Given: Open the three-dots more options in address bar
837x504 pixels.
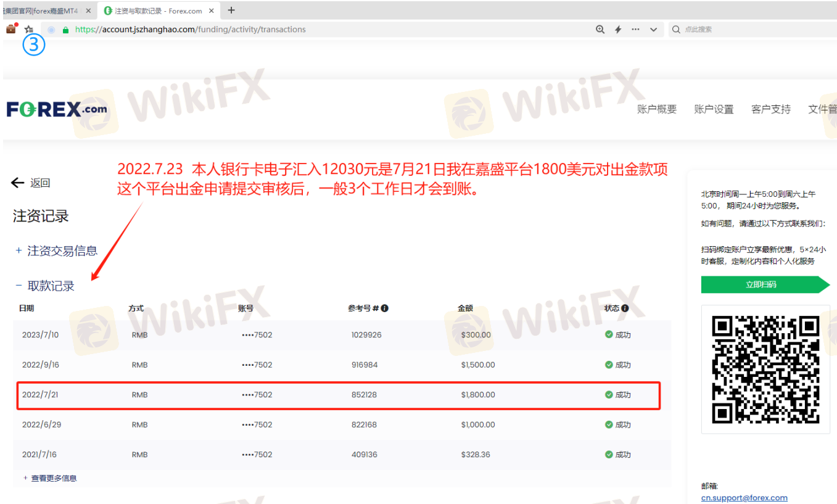Looking at the screenshot, I should pyautogui.click(x=636, y=29).
